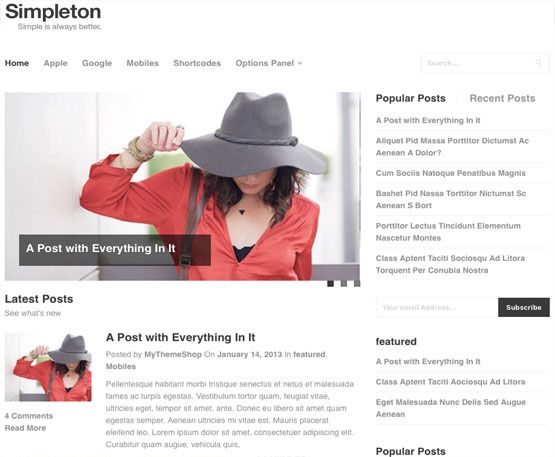
Task: Select the second slider pagination dot
Action: 344,284
